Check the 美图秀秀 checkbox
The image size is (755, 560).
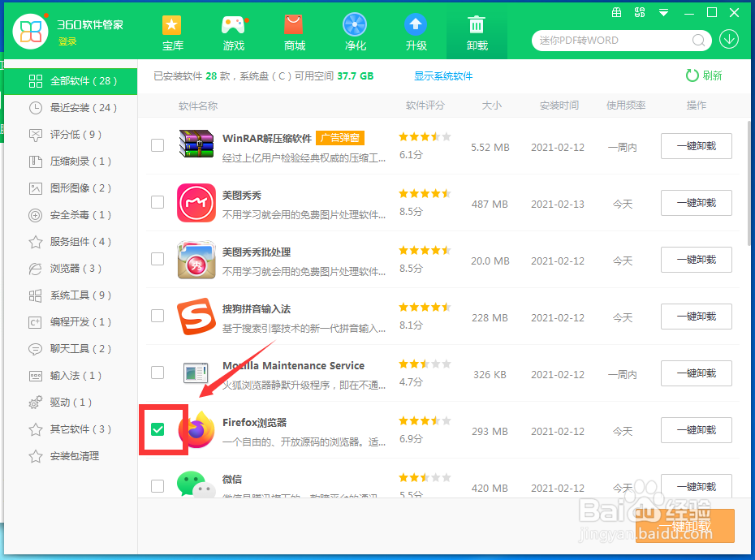pos(157,202)
